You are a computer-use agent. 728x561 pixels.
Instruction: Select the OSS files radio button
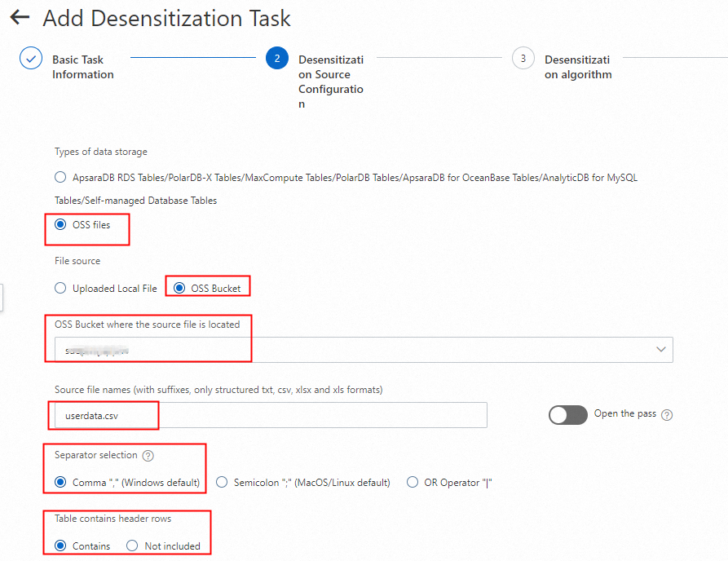click(x=60, y=225)
